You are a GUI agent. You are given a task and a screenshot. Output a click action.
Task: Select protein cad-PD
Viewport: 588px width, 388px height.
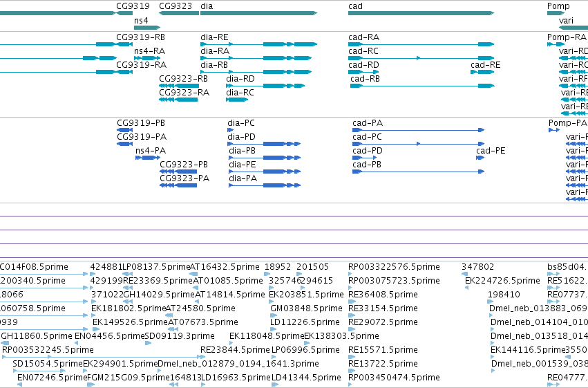click(368, 151)
